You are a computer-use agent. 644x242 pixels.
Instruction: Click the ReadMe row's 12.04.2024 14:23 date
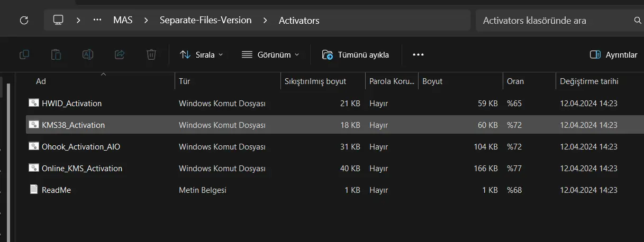[x=589, y=190]
